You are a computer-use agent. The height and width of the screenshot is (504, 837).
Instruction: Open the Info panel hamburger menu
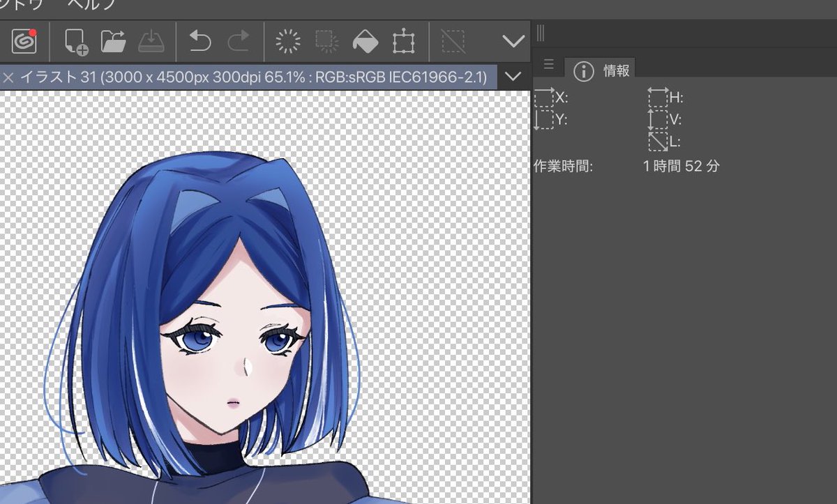coord(548,64)
